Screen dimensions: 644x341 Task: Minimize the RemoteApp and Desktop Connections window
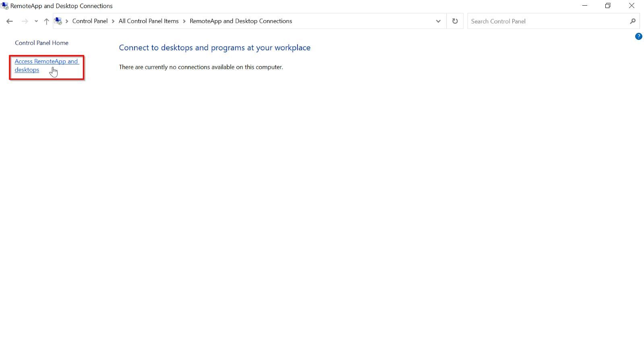click(585, 6)
